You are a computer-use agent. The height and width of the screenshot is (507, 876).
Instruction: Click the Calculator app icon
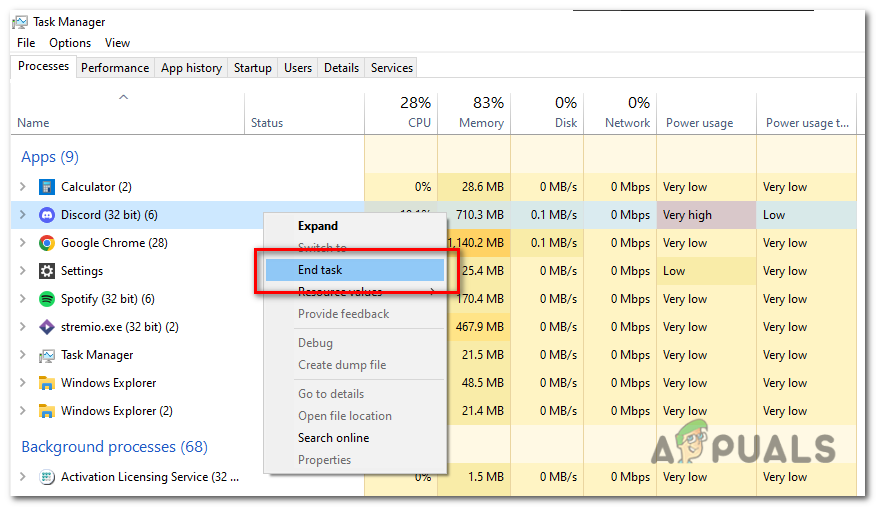46,187
